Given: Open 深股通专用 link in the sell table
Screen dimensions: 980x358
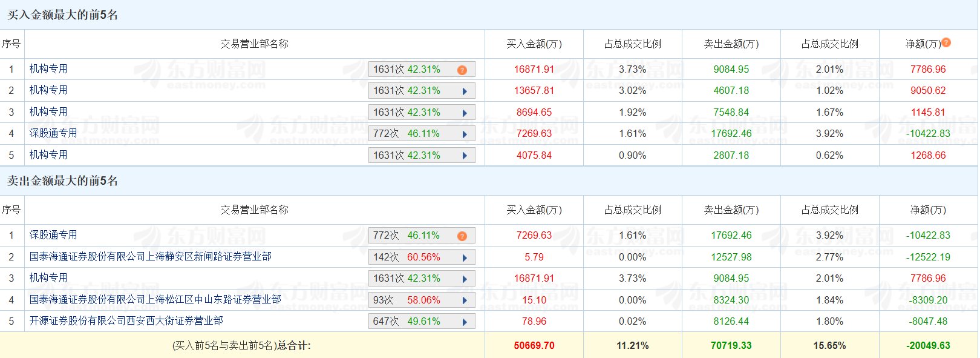Looking at the screenshot, I should coord(53,235).
